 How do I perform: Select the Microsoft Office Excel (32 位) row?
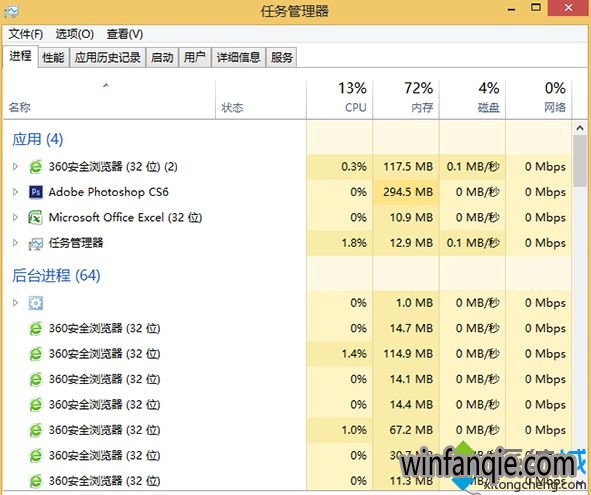point(287,218)
